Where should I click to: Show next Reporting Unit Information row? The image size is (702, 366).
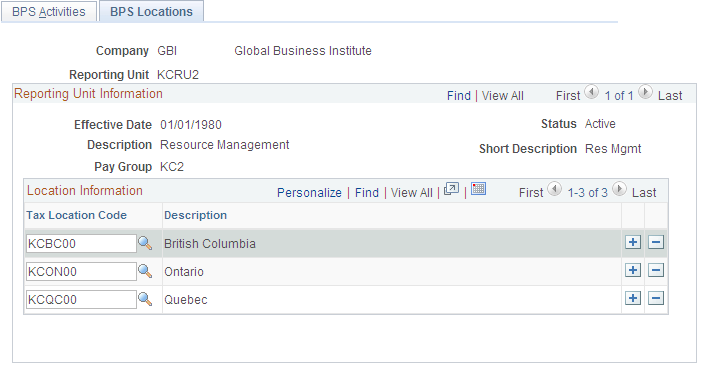click(645, 92)
